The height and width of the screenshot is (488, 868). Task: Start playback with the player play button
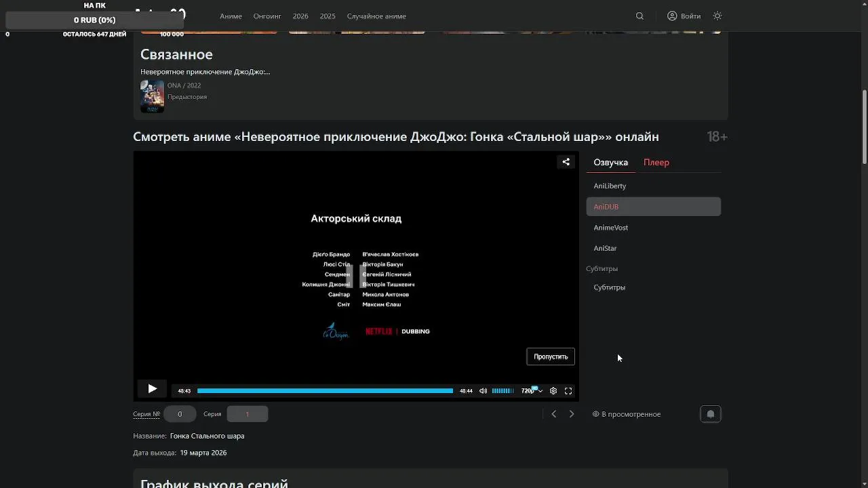click(152, 389)
